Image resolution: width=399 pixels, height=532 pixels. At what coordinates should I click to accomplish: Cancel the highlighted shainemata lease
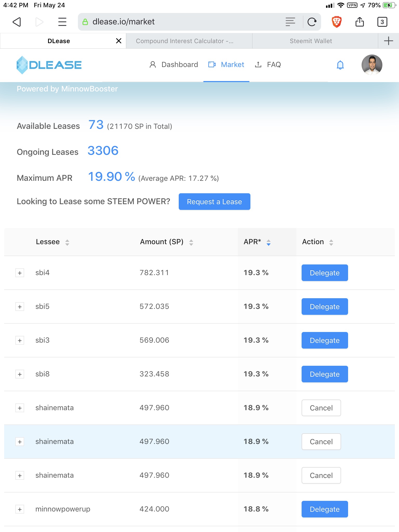[321, 442]
